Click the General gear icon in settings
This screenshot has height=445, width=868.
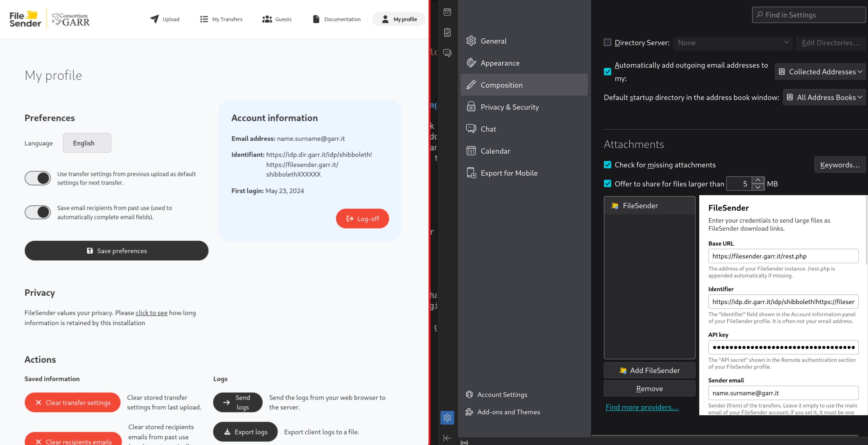[471, 41]
